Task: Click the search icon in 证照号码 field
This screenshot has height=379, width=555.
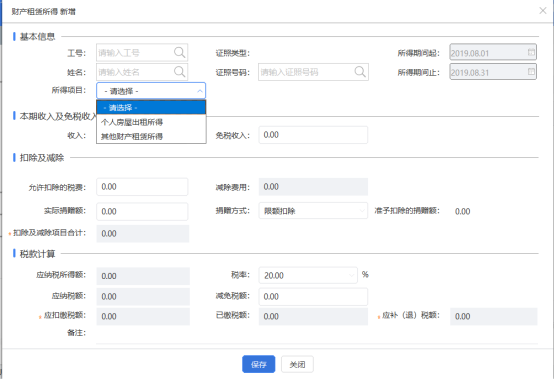Action: pos(360,72)
